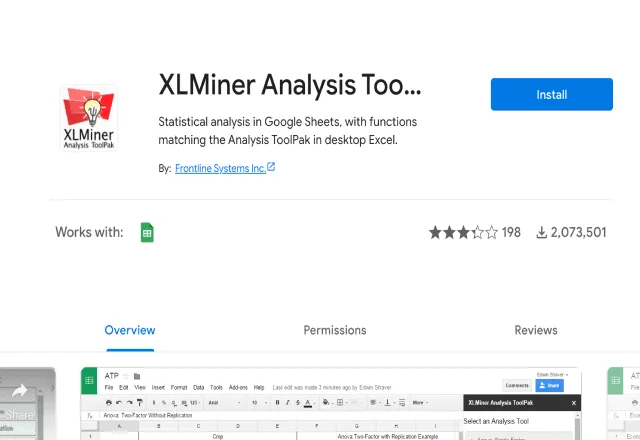Switch to the Reviews tab
640x440 pixels.
coord(536,330)
